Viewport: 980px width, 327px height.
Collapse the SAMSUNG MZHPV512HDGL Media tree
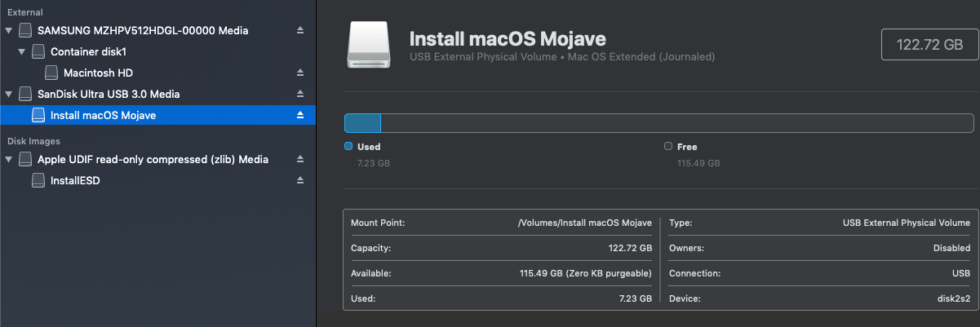(x=9, y=30)
